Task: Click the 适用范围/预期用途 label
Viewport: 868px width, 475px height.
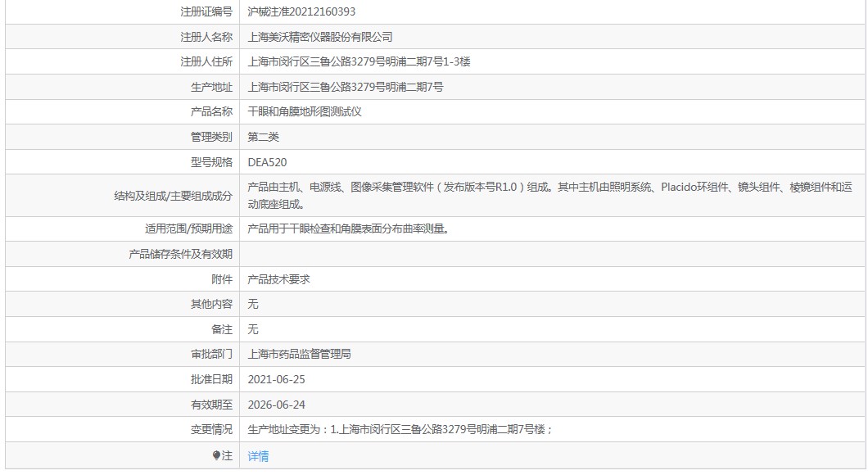Action: tap(189, 228)
